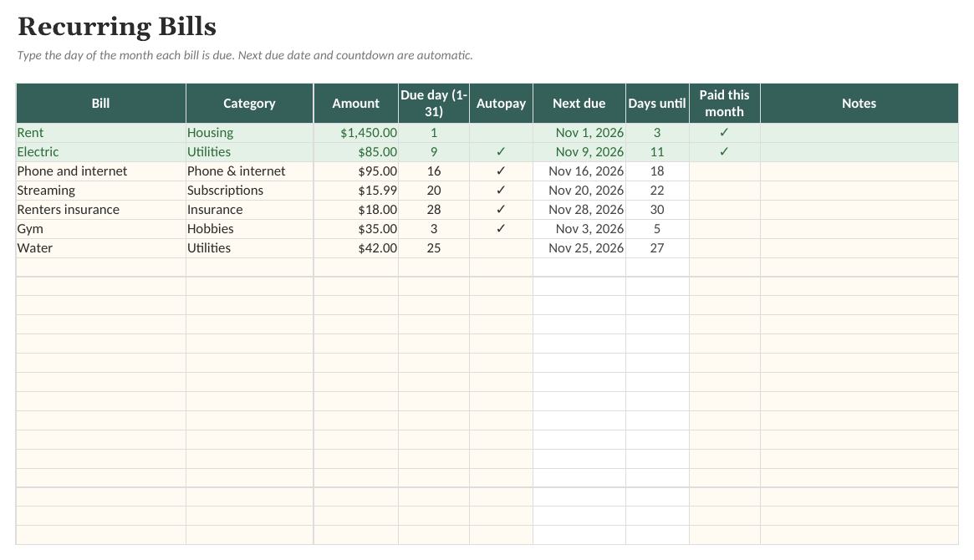Click the Notes cell in the Rent row
The height and width of the screenshot is (560, 974).
point(859,133)
